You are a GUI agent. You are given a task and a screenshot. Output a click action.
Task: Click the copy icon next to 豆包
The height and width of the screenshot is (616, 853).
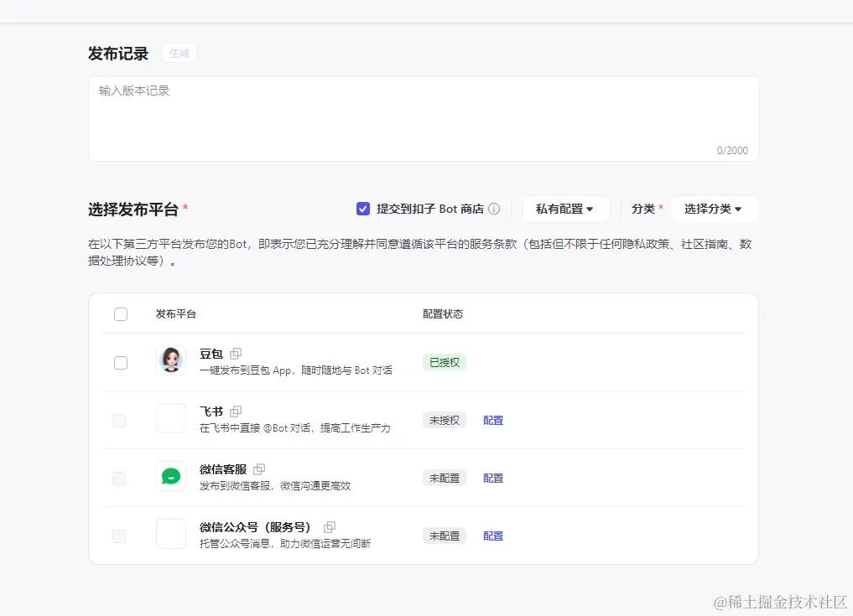tap(236, 354)
